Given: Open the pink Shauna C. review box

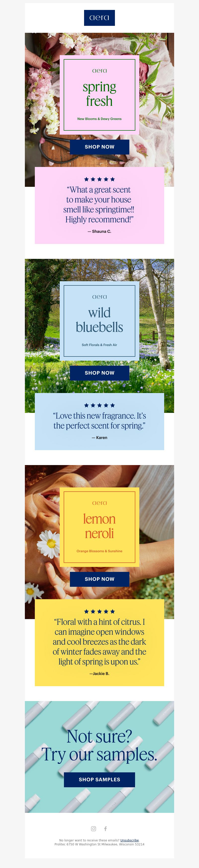Looking at the screenshot, I should pyautogui.click(x=99, y=205).
